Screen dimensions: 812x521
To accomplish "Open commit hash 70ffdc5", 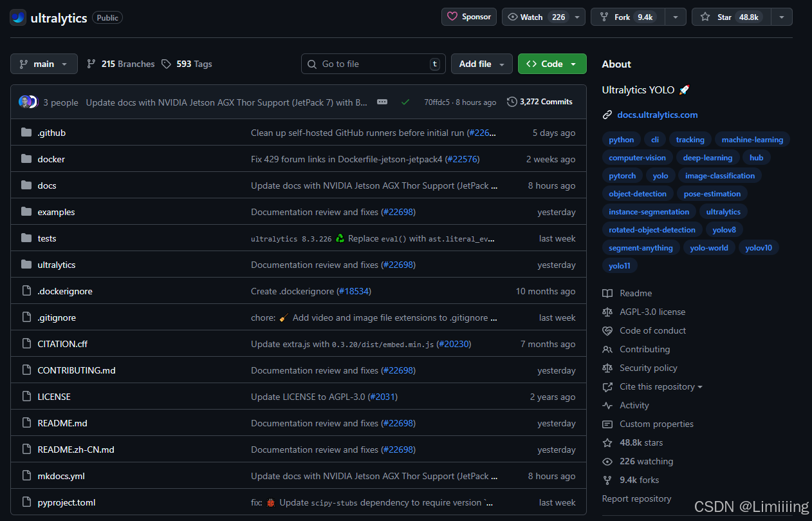I will coord(437,102).
